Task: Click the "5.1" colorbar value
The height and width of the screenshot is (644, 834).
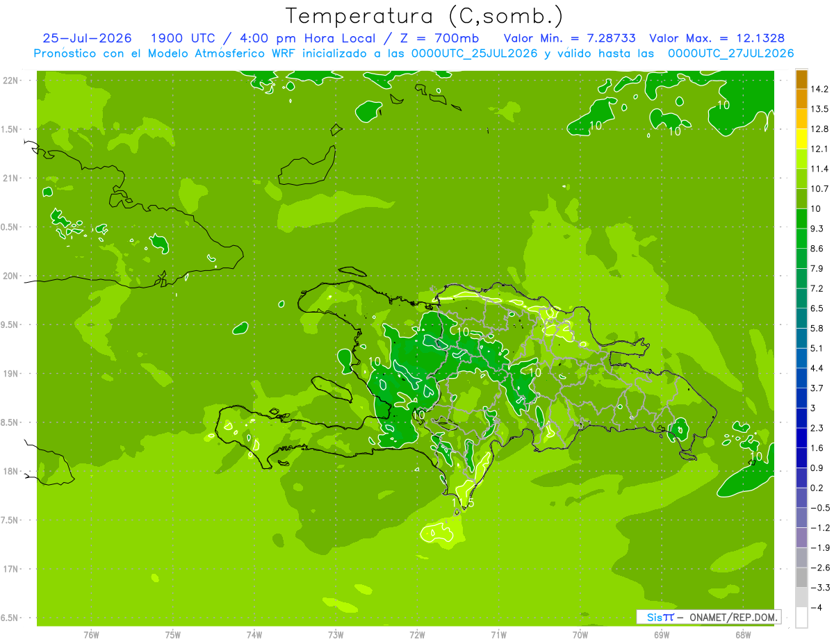Action: pyautogui.click(x=817, y=348)
